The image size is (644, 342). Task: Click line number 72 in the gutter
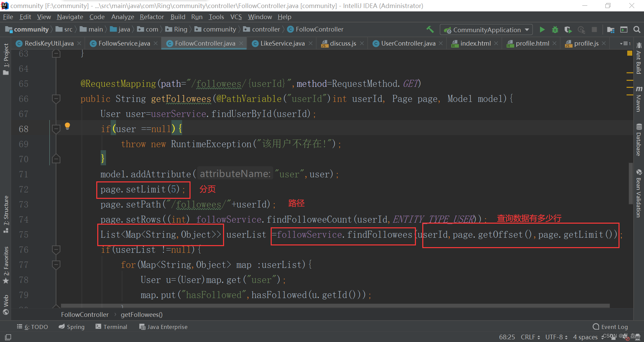(23, 189)
